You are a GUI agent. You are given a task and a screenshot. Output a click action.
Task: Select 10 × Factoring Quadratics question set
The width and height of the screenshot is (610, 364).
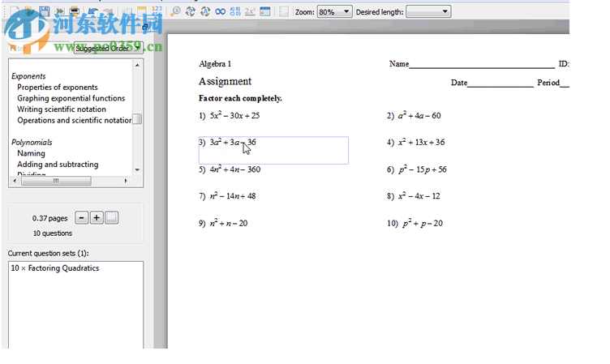55,268
